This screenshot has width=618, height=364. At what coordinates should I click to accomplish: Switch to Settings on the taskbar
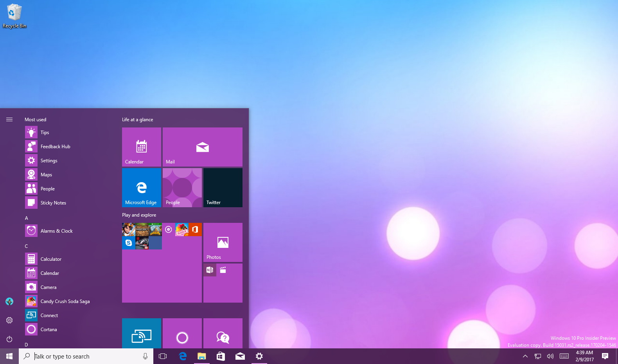259,356
